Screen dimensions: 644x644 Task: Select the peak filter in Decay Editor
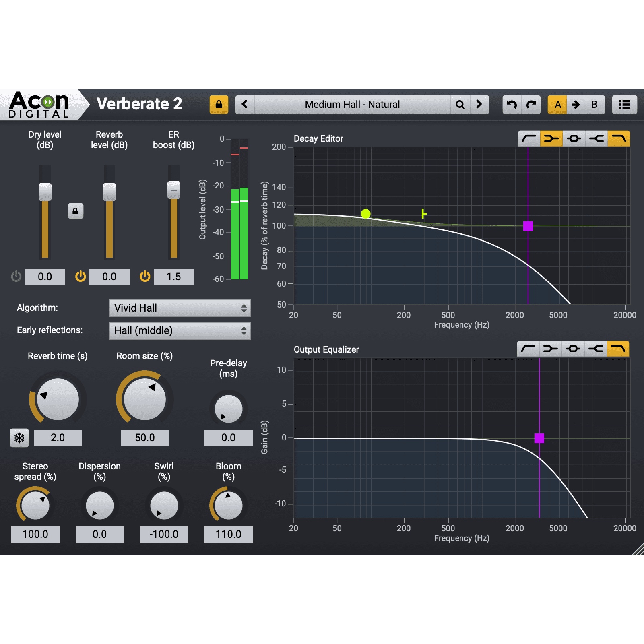point(574,138)
